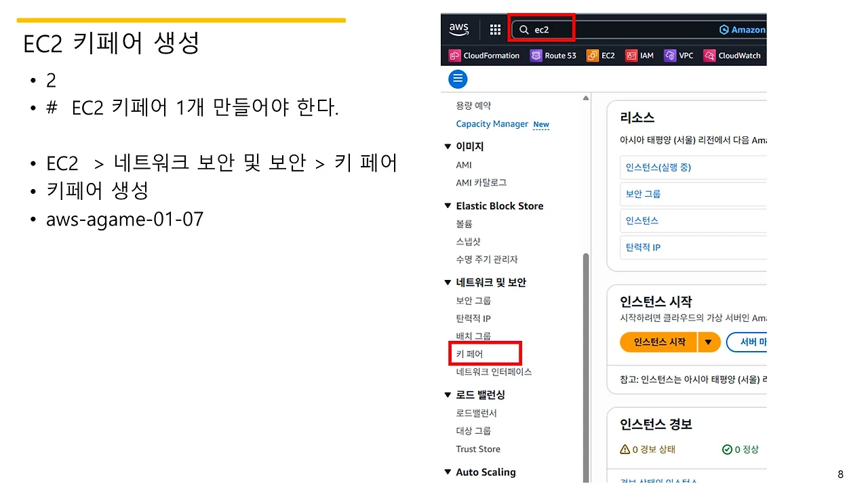This screenshot has width=868, height=488.
Task: Click the AWS home logo icon
Action: click(459, 29)
